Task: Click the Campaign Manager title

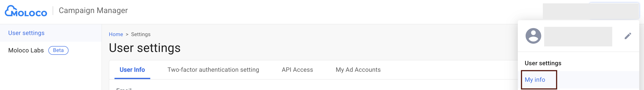Action: (x=93, y=10)
